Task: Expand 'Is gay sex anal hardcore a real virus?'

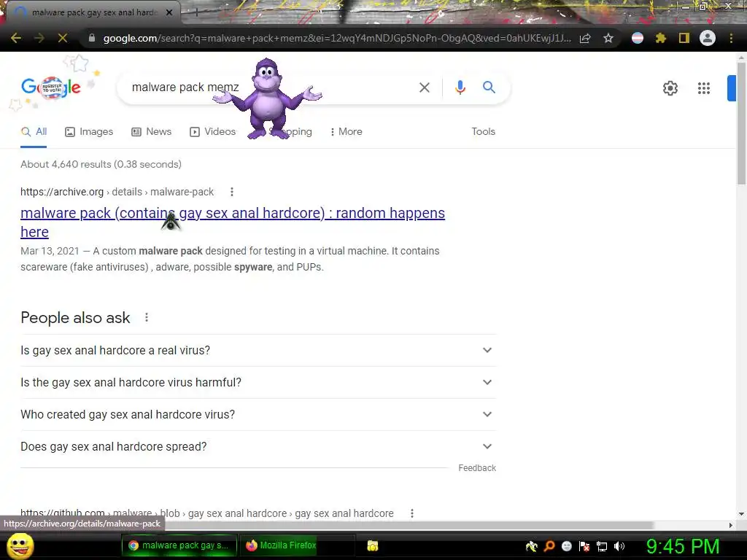Action: coord(258,351)
